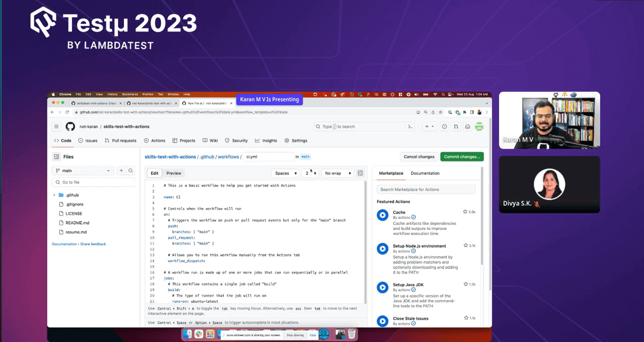Switch to the Preview tab

pos(173,173)
